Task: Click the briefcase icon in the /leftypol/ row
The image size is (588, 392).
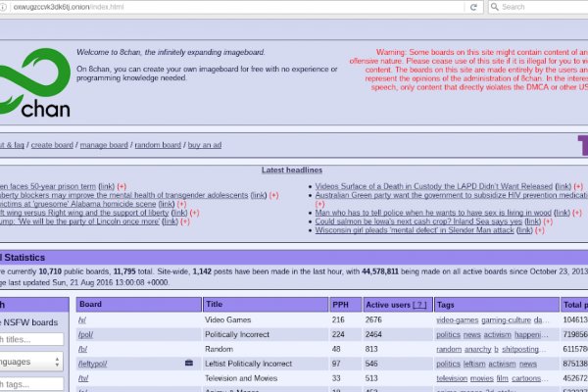Action: [x=188, y=364]
